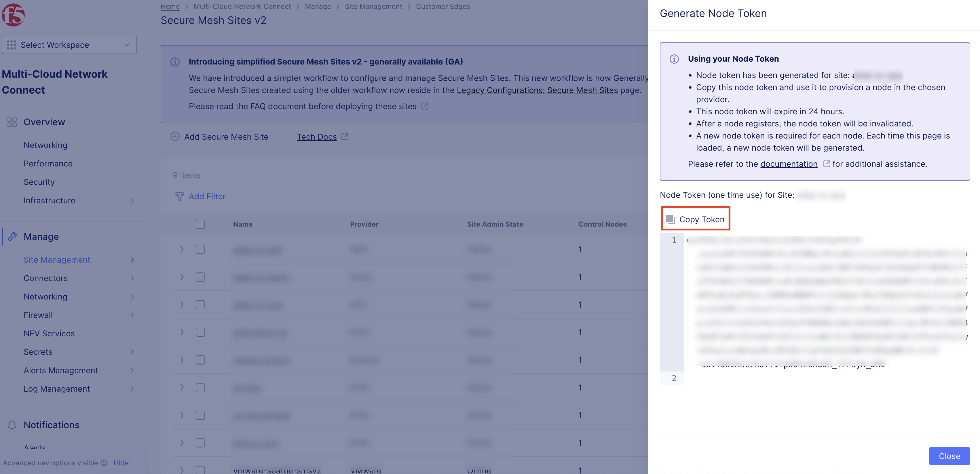
Task: Check the fourth site row checkbox
Action: [200, 333]
